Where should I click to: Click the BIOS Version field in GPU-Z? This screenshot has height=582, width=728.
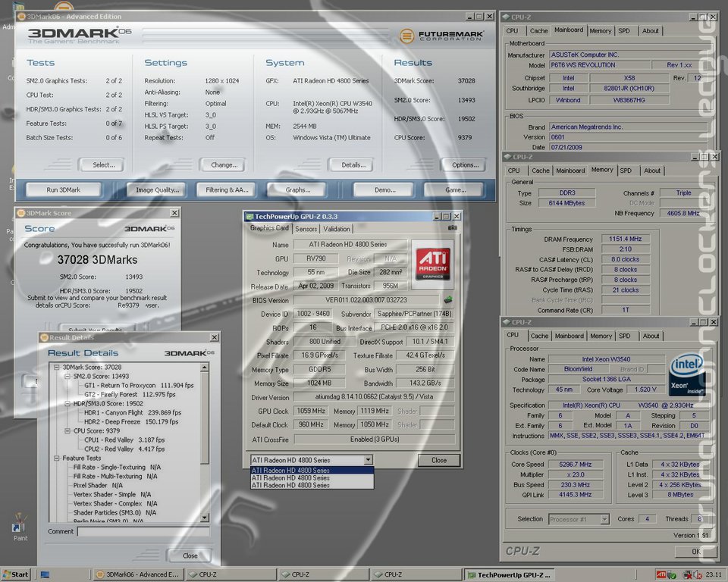coord(366,300)
